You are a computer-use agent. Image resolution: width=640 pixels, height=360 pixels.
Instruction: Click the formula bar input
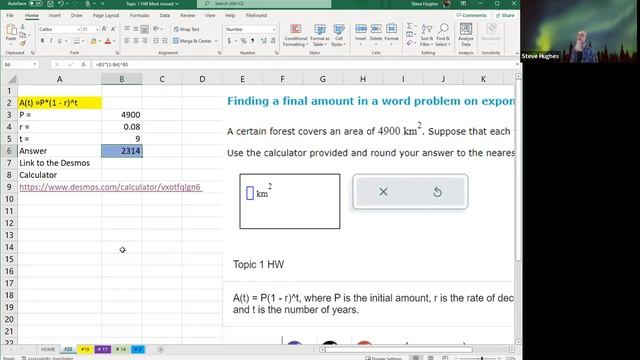click(302, 64)
